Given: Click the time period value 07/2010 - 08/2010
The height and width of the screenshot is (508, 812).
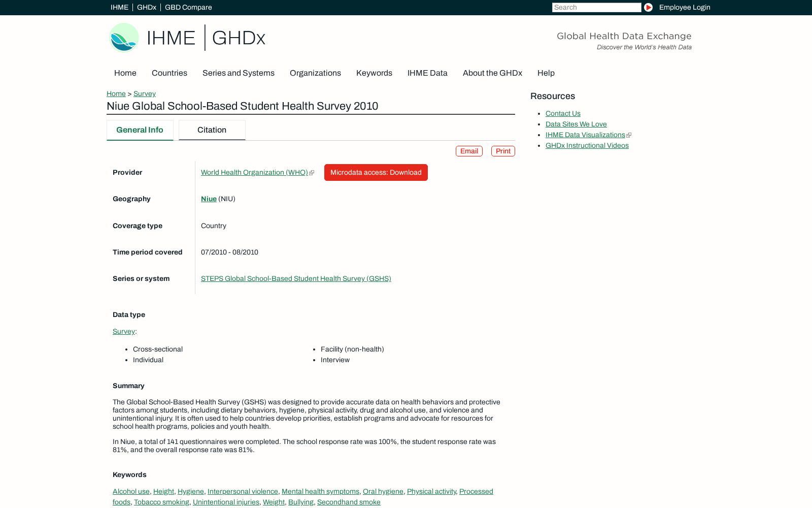Looking at the screenshot, I should tap(229, 252).
